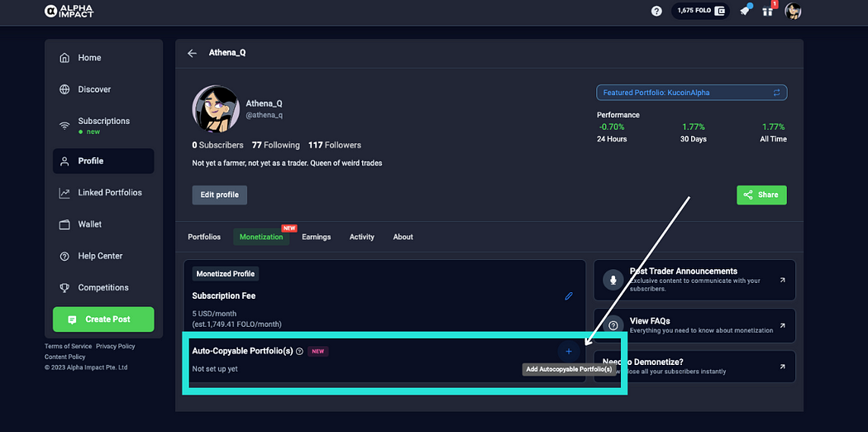Image resolution: width=868 pixels, height=432 pixels.
Task: Open the 1,675 FOLO wallet balance
Action: click(x=701, y=11)
